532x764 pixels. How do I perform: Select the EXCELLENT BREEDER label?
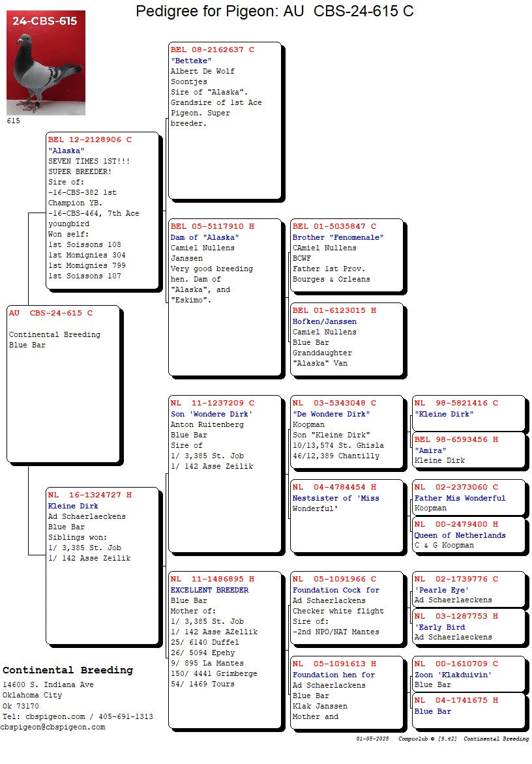click(209, 590)
